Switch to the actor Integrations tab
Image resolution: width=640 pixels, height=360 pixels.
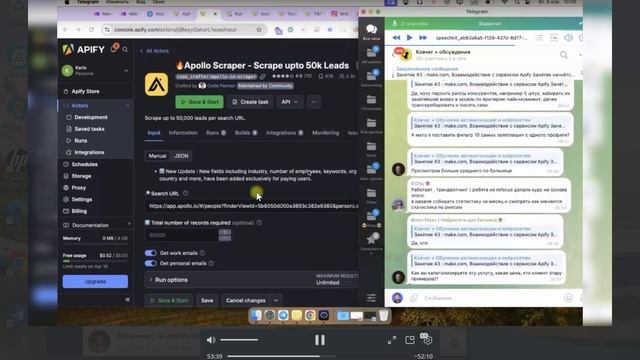point(284,133)
